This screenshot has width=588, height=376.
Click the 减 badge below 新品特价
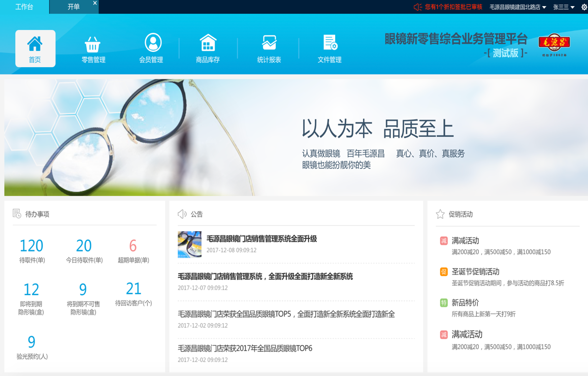444,334
